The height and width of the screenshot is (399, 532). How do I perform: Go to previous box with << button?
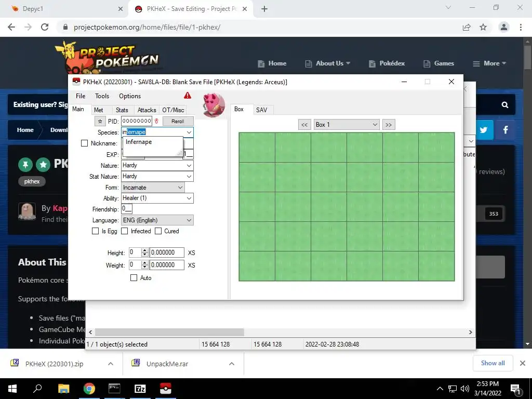pyautogui.click(x=304, y=125)
